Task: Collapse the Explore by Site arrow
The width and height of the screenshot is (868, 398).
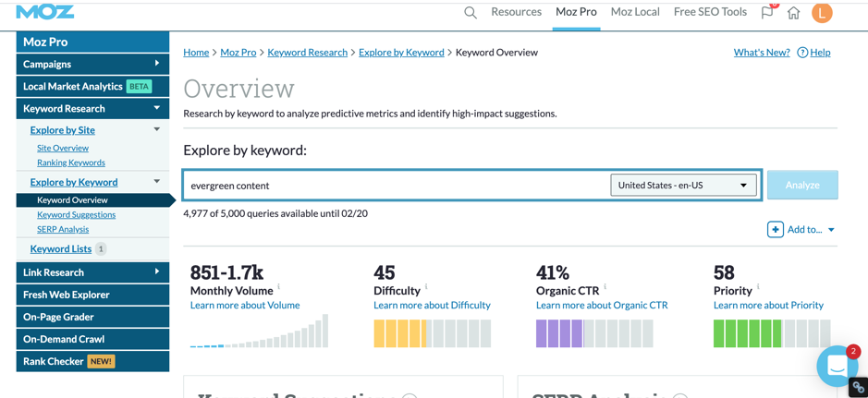Action: (x=156, y=129)
